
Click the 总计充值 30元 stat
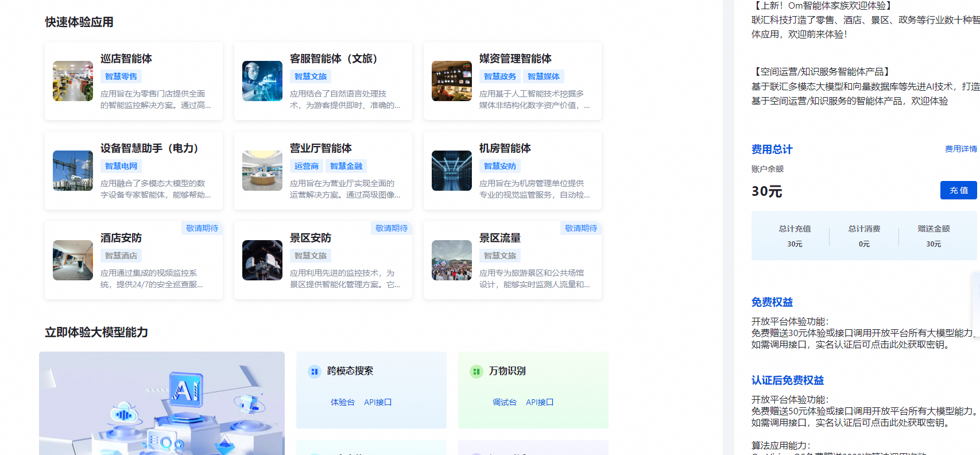pos(795,236)
